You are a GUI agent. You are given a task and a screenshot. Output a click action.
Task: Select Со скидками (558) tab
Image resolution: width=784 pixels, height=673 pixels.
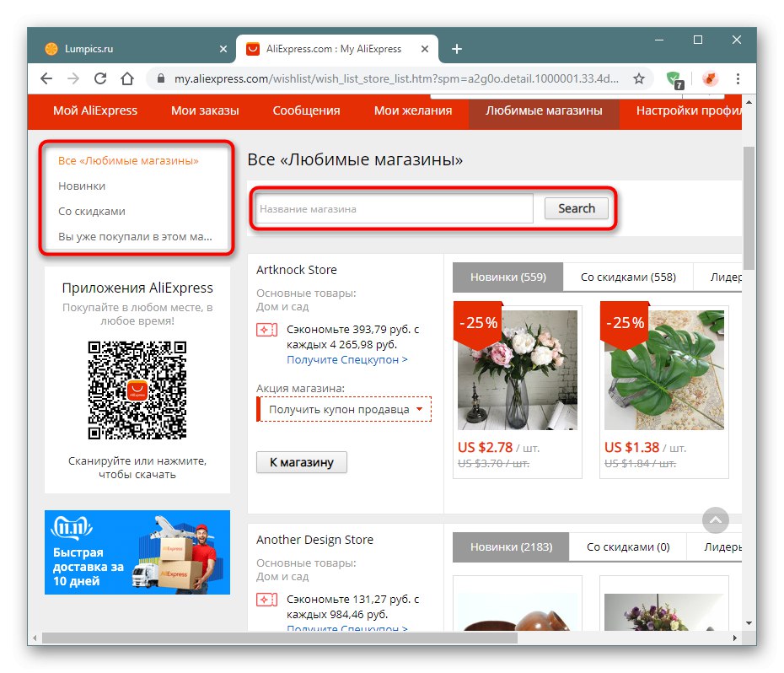tap(628, 277)
